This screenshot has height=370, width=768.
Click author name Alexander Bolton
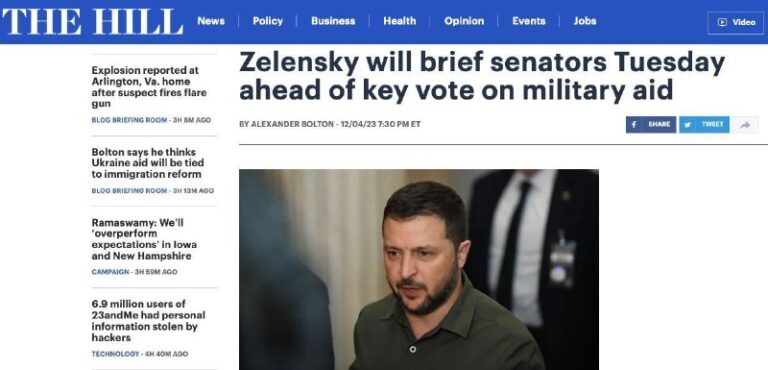click(292, 124)
